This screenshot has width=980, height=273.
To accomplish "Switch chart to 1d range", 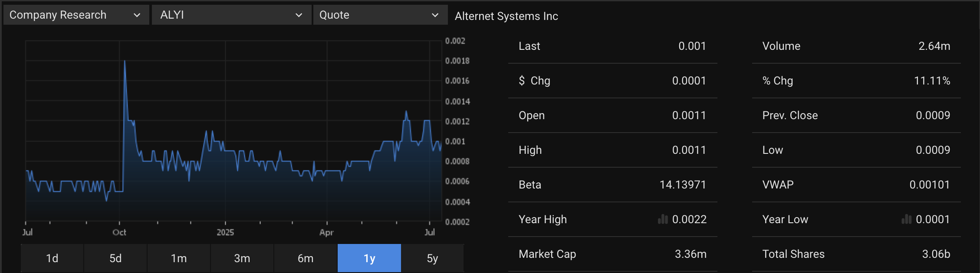I will point(52,258).
